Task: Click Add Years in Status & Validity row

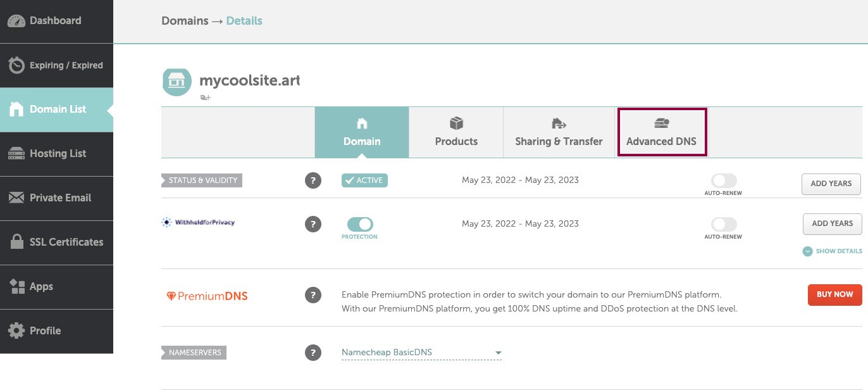Action: coord(831,184)
